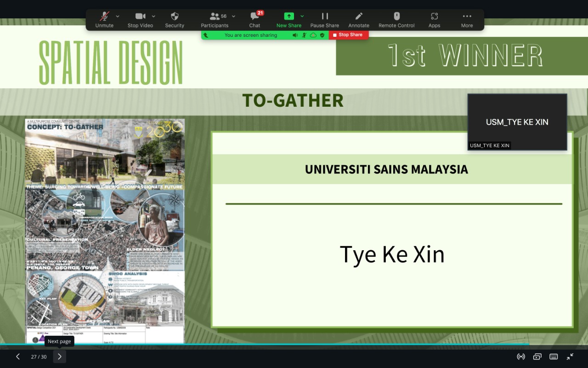Click the presentation progress bar

coord(294,345)
